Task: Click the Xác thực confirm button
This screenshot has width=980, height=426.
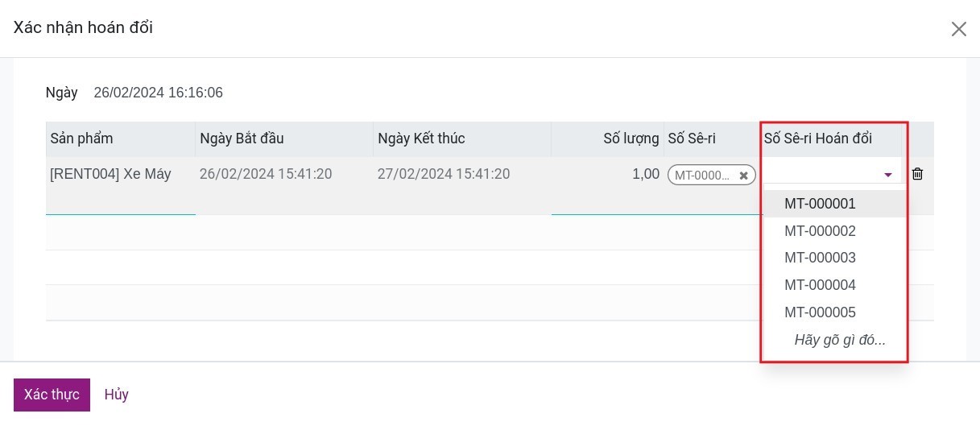Action: coord(52,395)
